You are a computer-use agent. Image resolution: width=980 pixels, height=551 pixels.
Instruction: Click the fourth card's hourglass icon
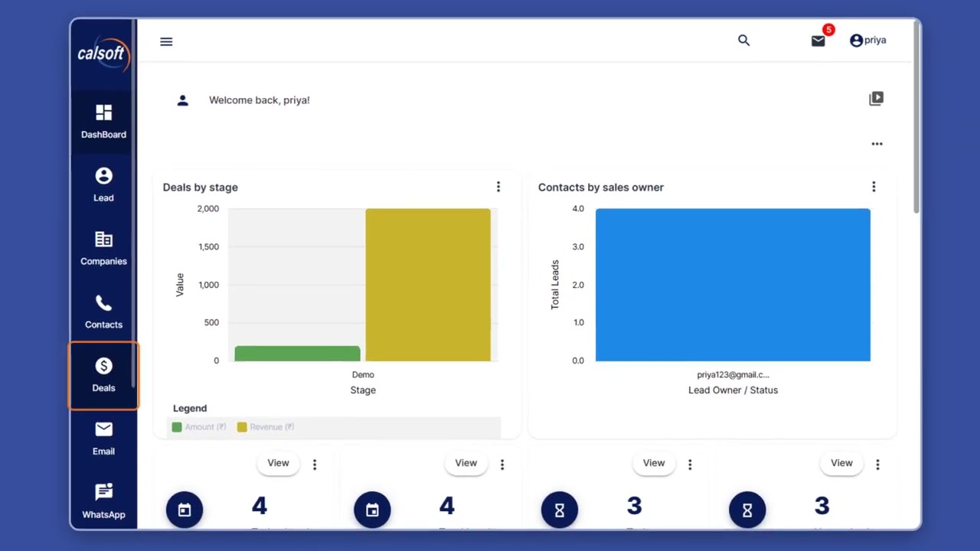747,510
